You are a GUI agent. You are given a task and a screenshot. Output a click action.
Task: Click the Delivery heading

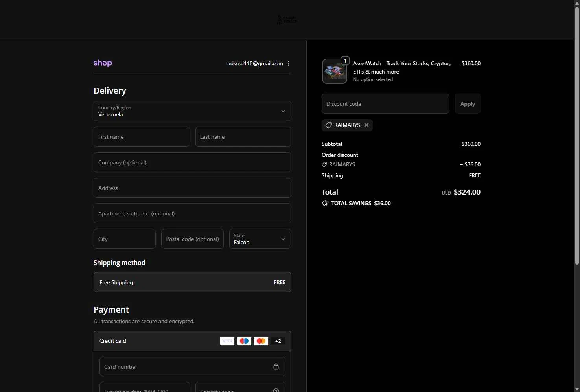[x=110, y=90]
